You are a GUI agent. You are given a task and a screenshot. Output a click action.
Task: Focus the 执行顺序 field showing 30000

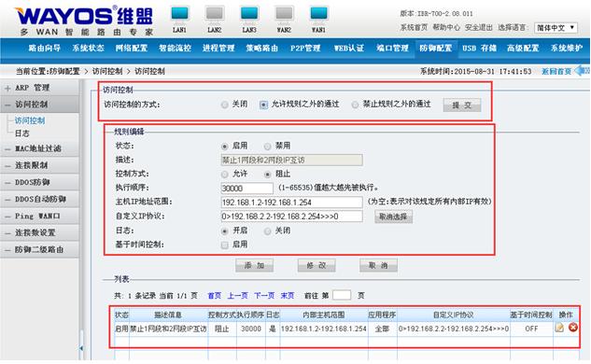tap(246, 188)
